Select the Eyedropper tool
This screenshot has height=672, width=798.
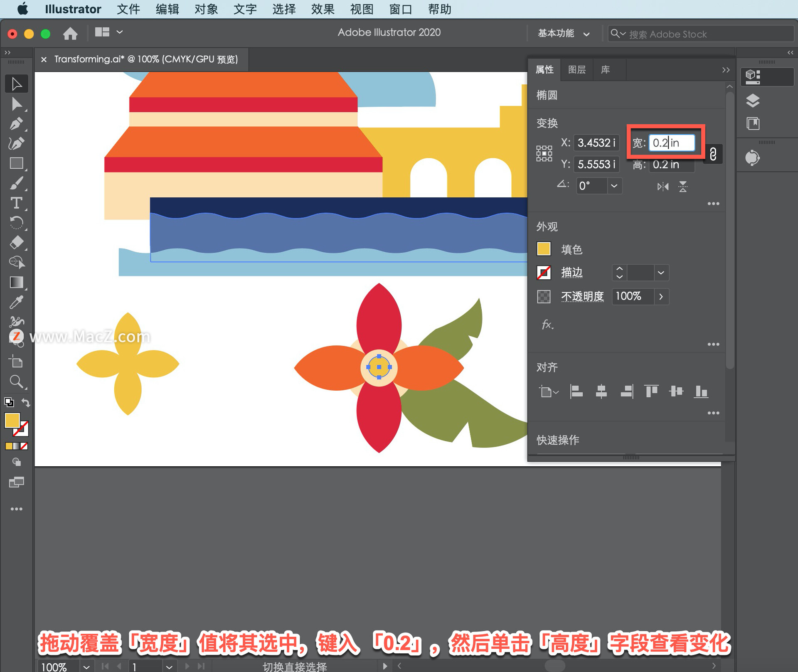(16, 303)
